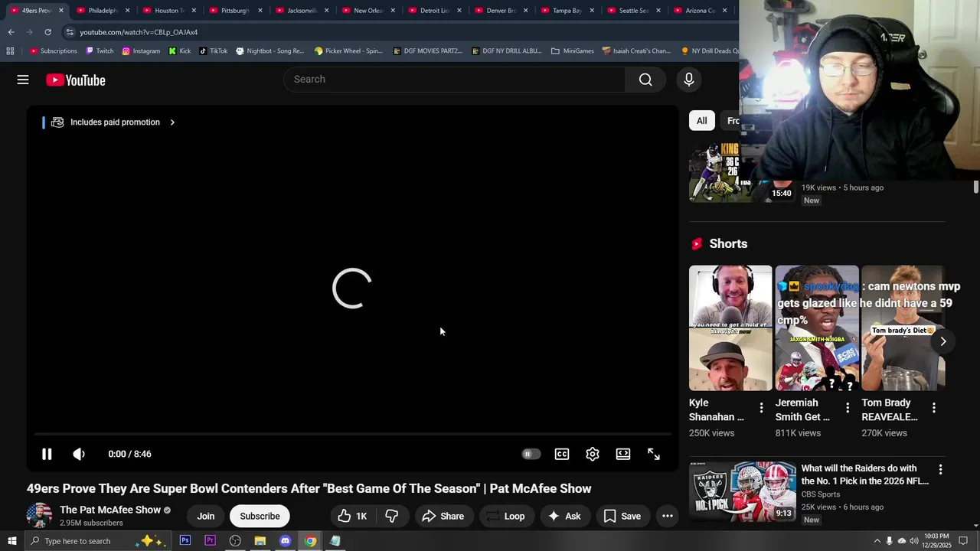Toggle closed captions (CC)
Image resolution: width=980 pixels, height=551 pixels.
coord(562,454)
